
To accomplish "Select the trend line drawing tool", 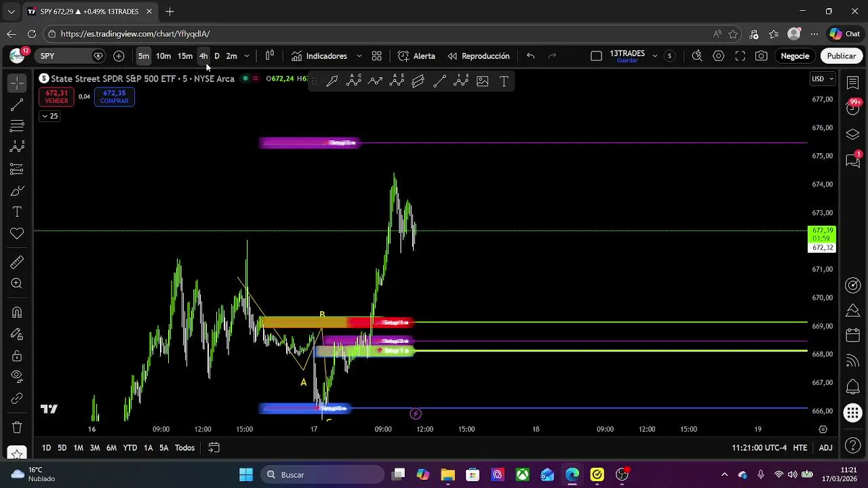I will (17, 105).
